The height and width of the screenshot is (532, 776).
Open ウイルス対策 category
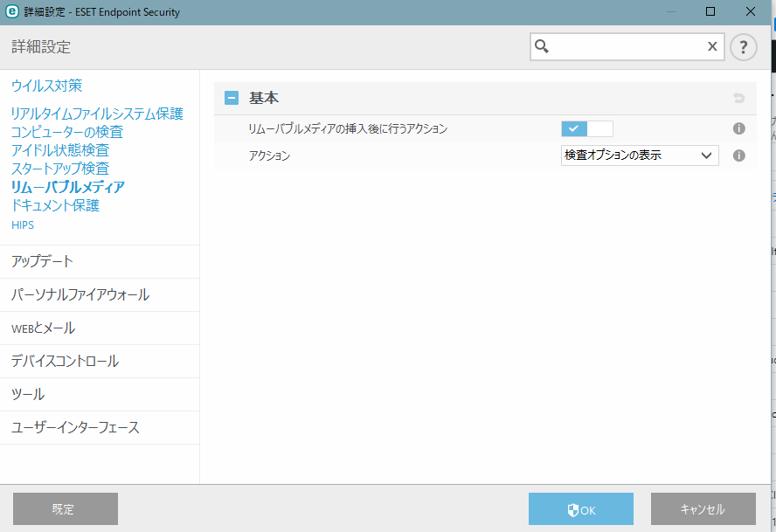coord(46,86)
